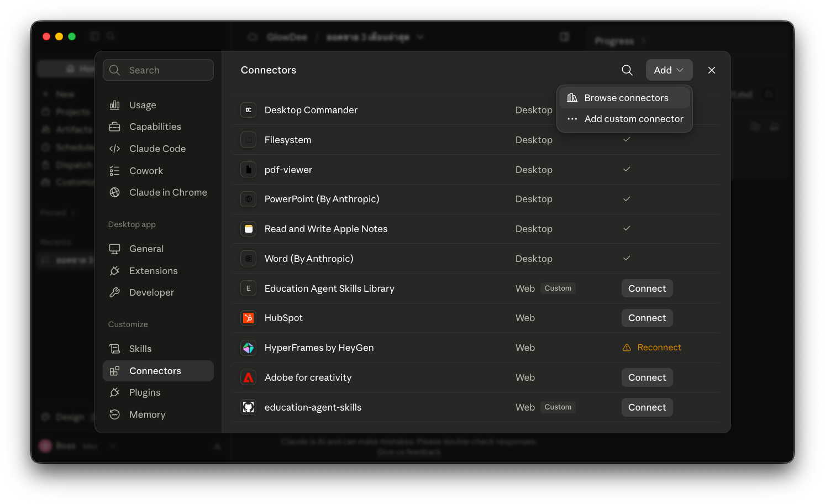Open General desktop app settings
This screenshot has width=825, height=504.
tap(158, 249)
